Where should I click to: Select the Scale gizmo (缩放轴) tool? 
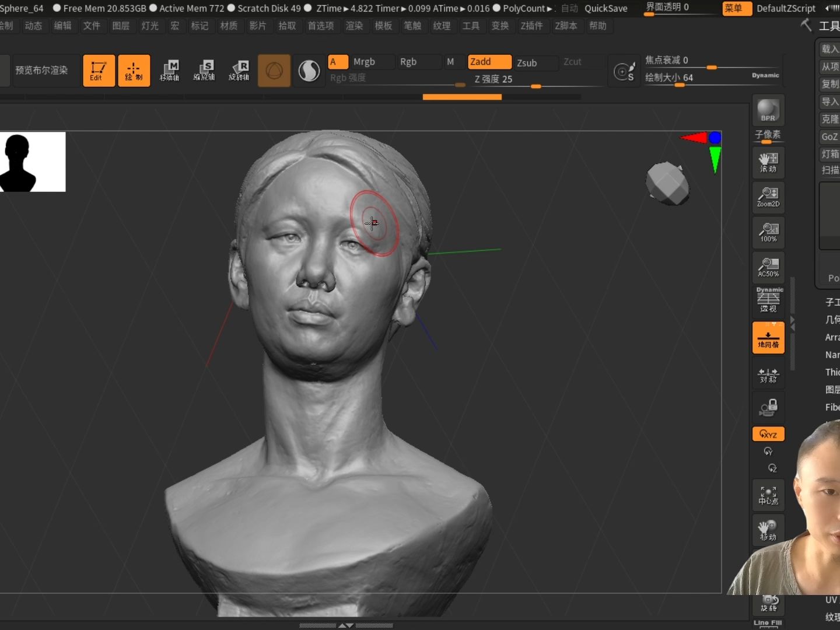(204, 71)
